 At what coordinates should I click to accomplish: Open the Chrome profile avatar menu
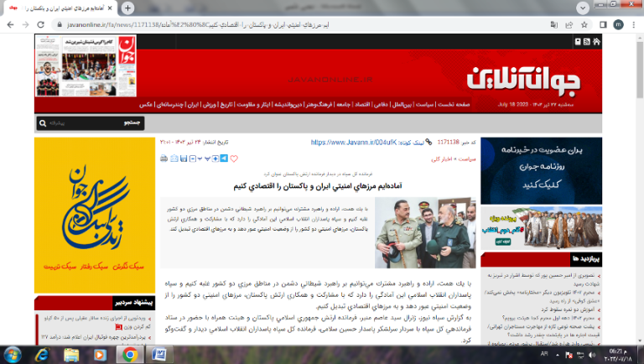(616, 25)
